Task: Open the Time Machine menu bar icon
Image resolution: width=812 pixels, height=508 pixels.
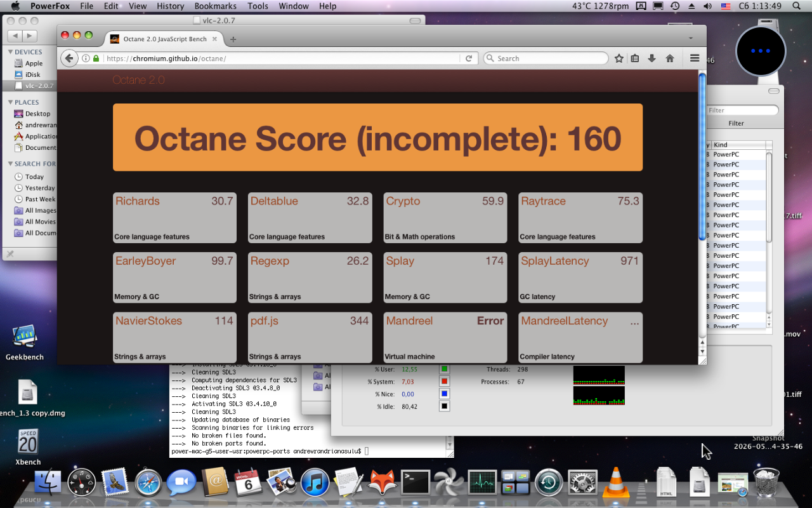Action: tap(675, 6)
